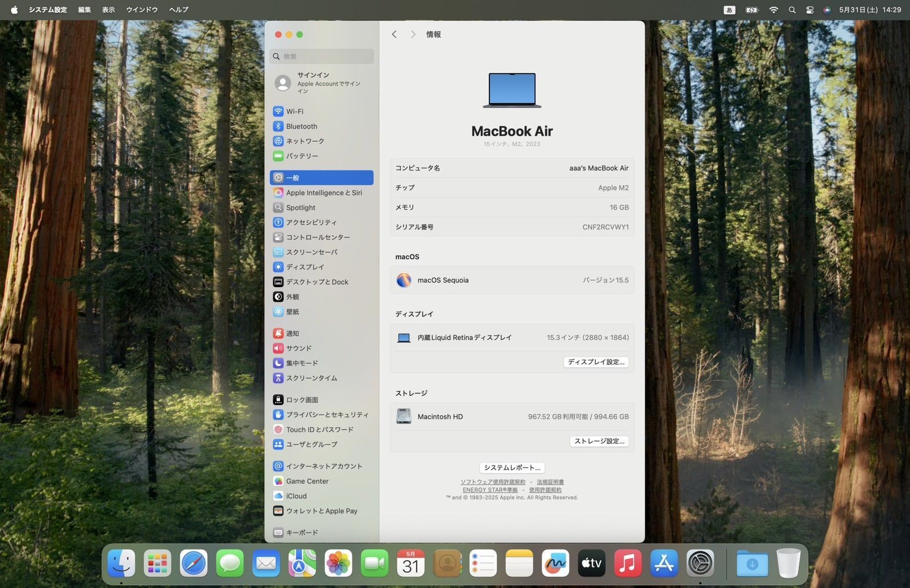Go back with the left chevron

[x=394, y=34]
